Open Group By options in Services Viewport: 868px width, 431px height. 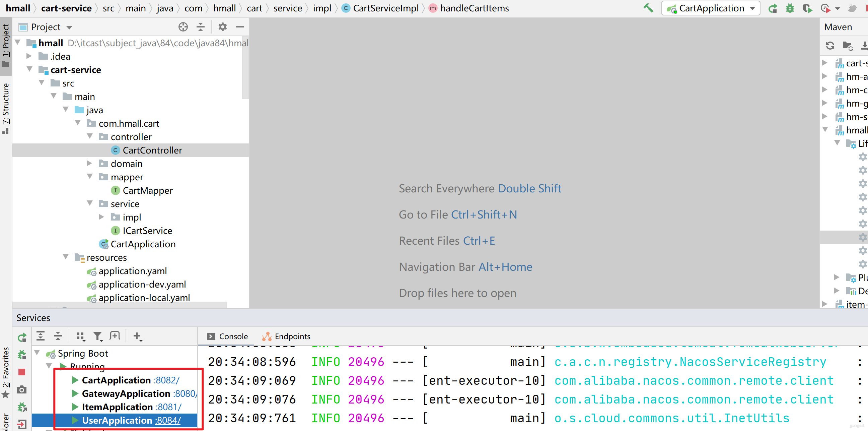click(80, 336)
